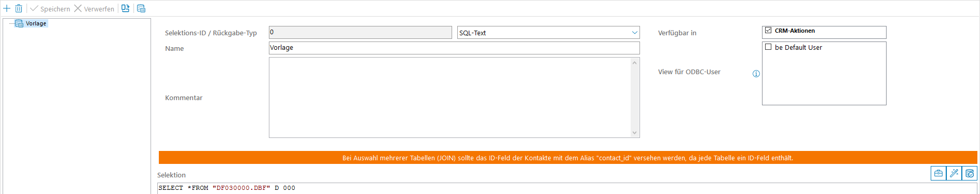Click the Selektions-ID / Rückgabe-Typ label

tap(211, 33)
